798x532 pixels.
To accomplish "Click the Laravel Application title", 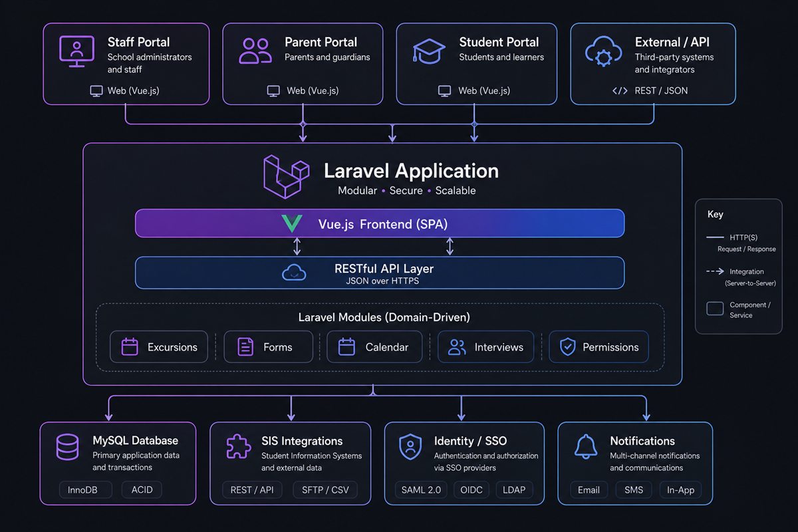I will click(411, 171).
